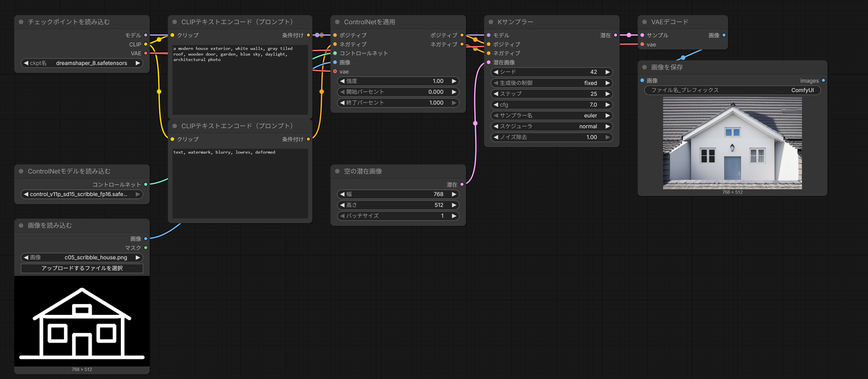Image resolution: width=868 pixels, height=379 pixels.
Task: Open the 画像 c05_scribble_house.png combo
Action: [x=82, y=257]
